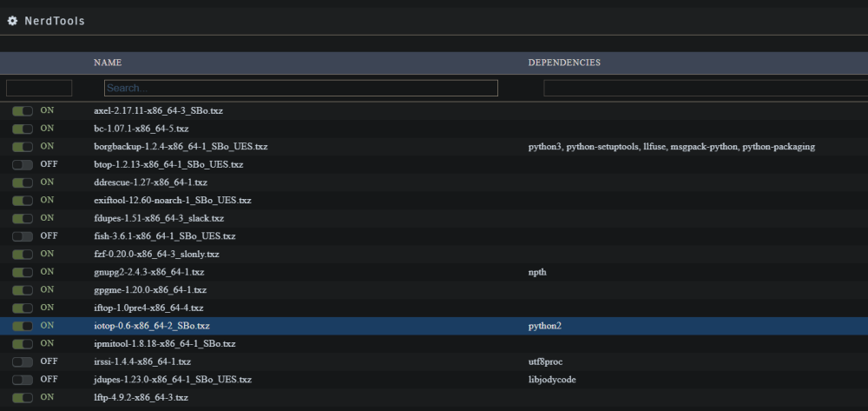Turn off exiftool-12.60 toggle

point(23,201)
